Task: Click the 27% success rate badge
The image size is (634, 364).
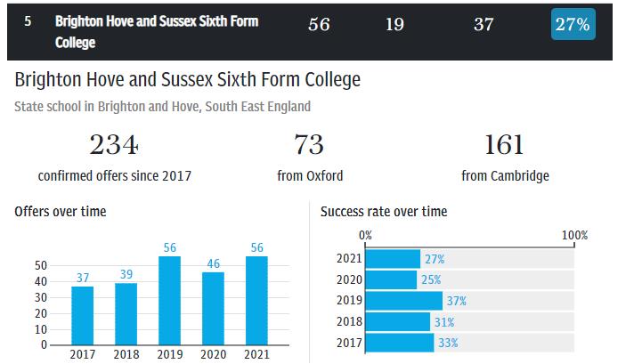Action: click(573, 25)
